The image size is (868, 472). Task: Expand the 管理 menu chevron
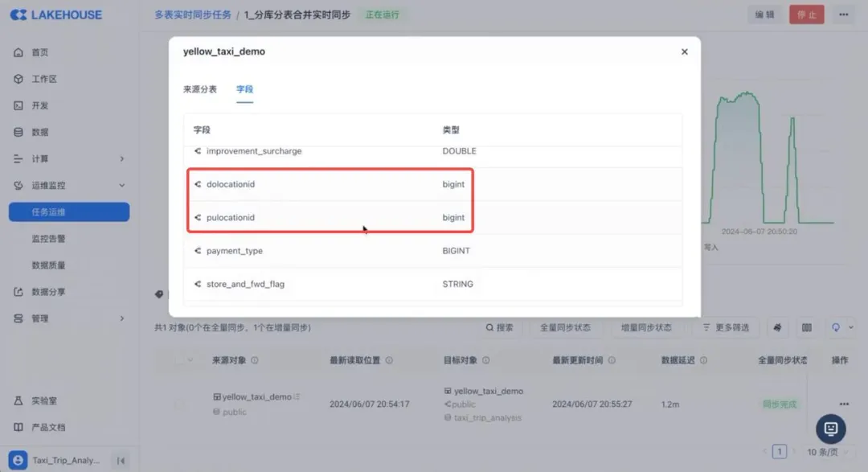point(122,318)
